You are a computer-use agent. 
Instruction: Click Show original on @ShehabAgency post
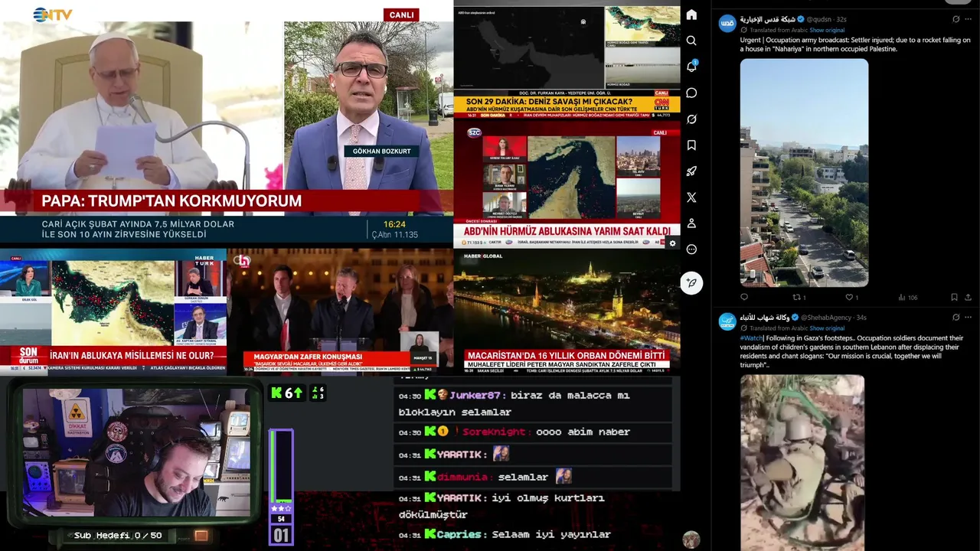pyautogui.click(x=827, y=328)
